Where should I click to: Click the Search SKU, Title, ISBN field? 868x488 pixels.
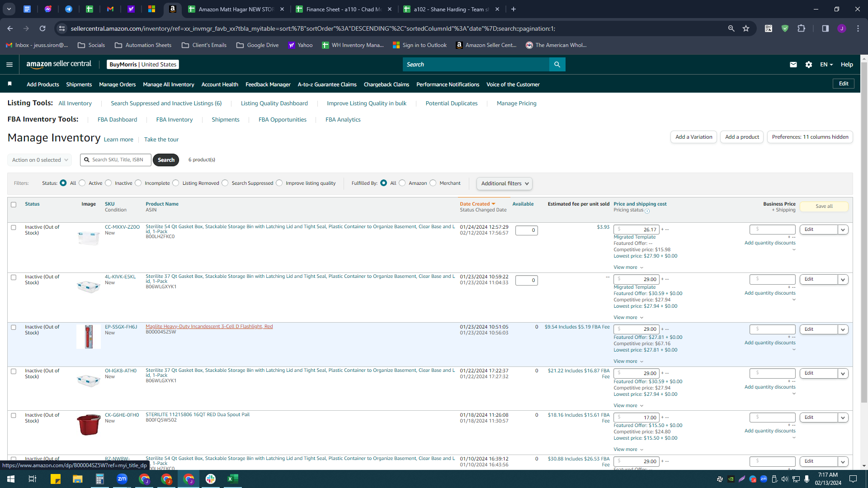[x=116, y=160]
